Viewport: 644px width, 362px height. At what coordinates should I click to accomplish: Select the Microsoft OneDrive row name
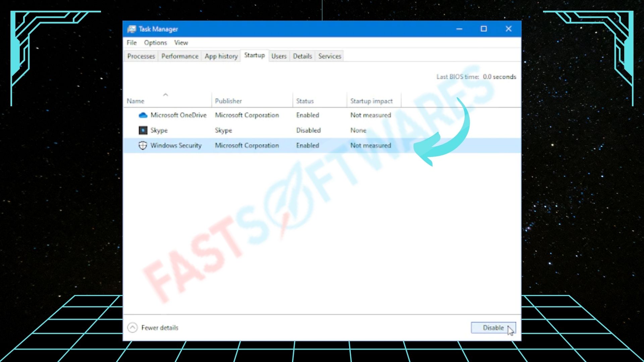[178, 115]
